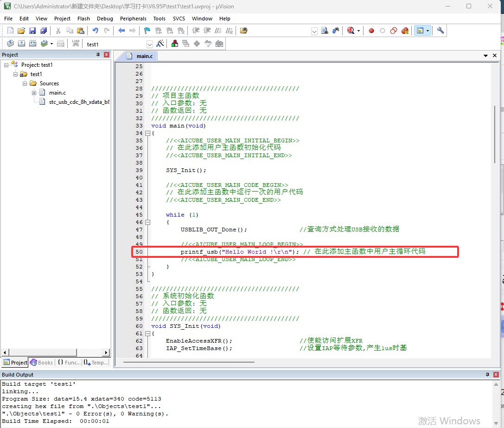The width and height of the screenshot is (504, 428).
Task: Download code with the LOAD icon
Action: [76, 44]
